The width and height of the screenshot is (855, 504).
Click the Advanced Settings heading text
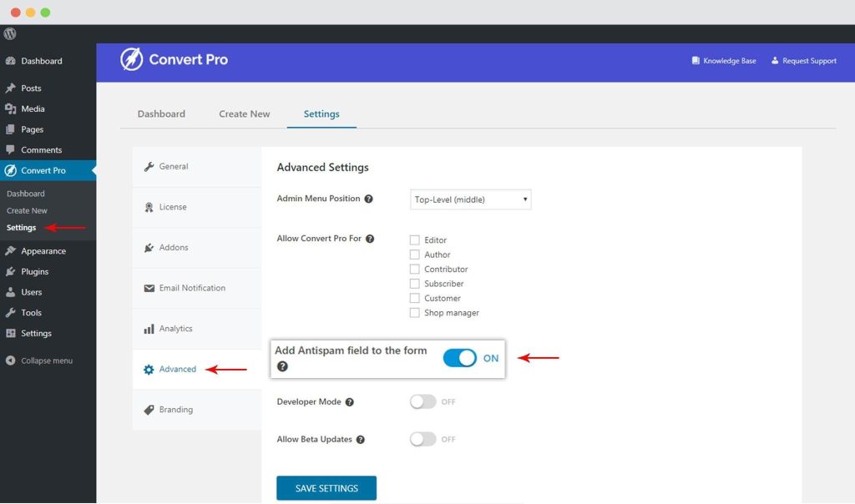click(323, 167)
